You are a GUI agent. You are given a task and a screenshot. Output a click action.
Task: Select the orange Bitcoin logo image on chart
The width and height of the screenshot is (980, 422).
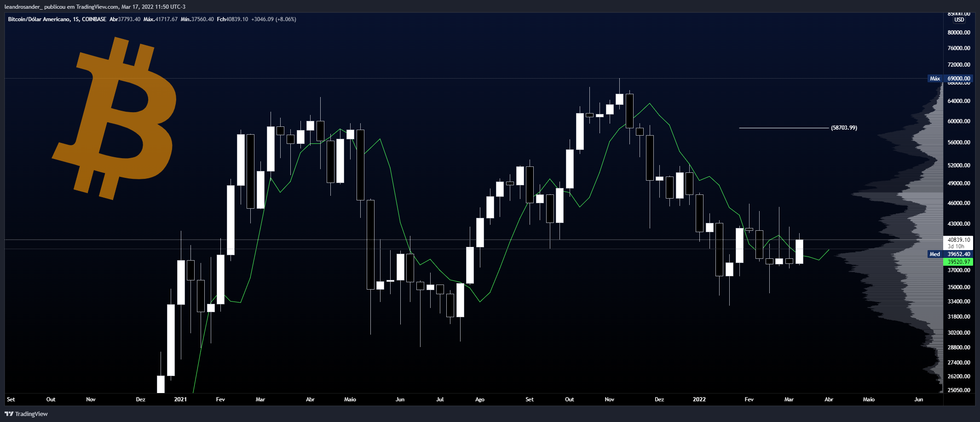click(115, 118)
